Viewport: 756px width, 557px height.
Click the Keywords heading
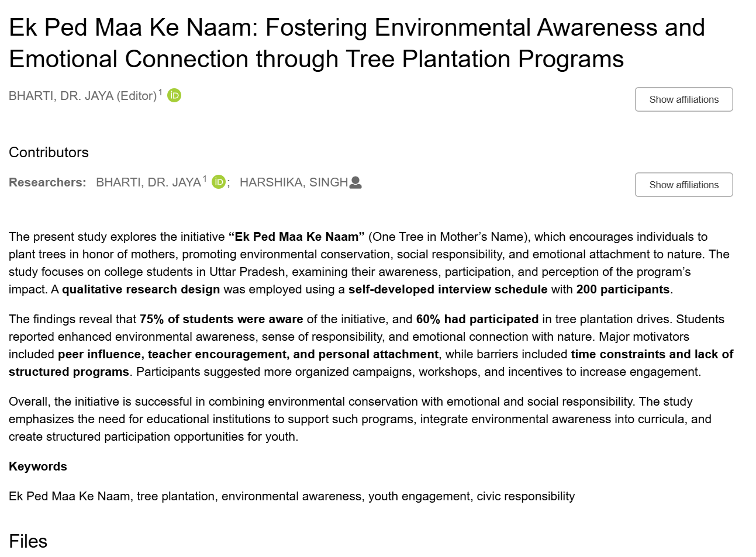coord(38,466)
